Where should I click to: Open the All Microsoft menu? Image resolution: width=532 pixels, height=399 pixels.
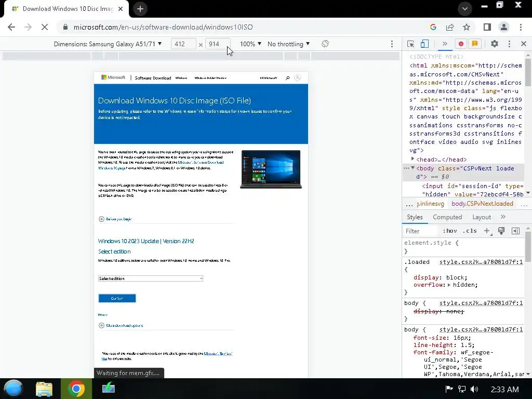click(x=269, y=78)
